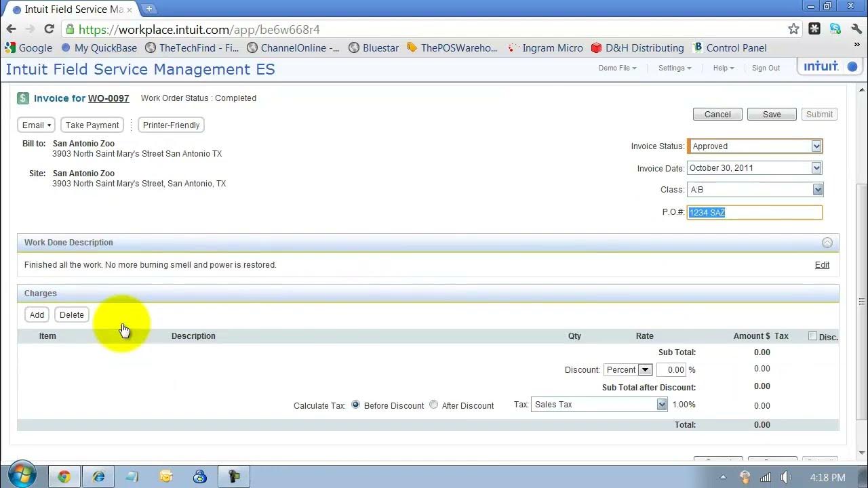Viewport: 868px width, 488px height.
Task: Click the P.O.# input field
Action: coord(755,213)
